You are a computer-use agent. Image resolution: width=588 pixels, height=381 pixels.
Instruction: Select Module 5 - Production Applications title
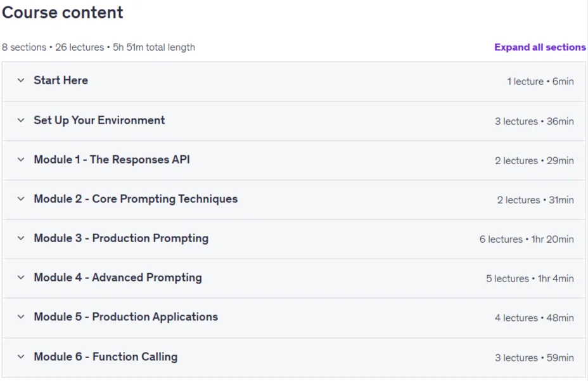[x=125, y=317]
